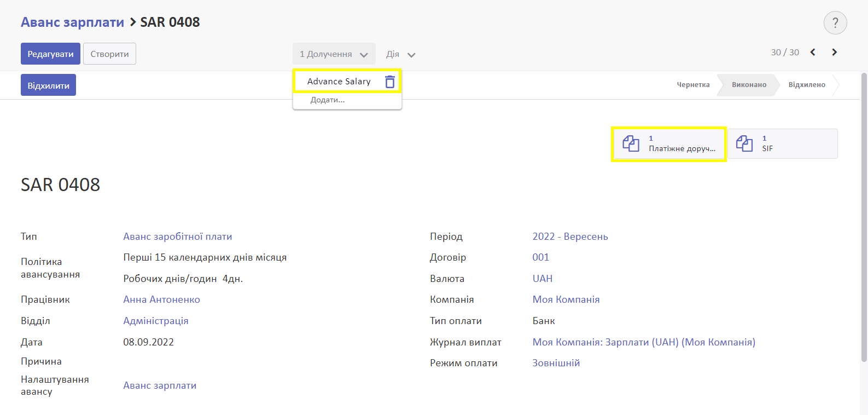Open the Адміністрація department link
Screen dimensions: 868x415
tap(156, 321)
